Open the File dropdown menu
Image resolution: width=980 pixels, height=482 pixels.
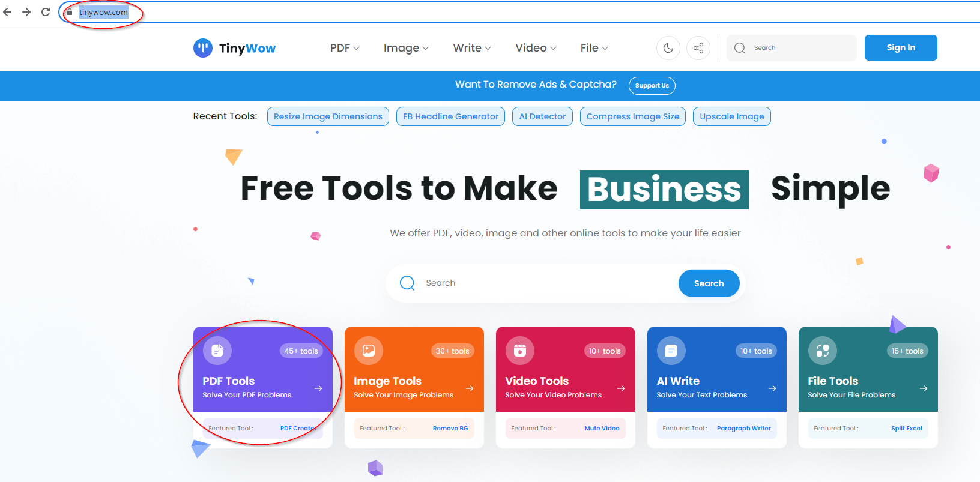pyautogui.click(x=594, y=48)
